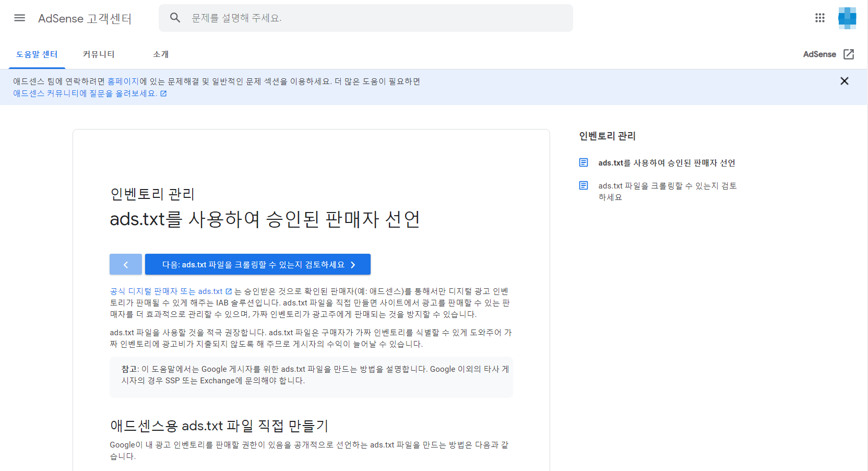
Task: Click the '인벤토리 관리' breadcrumb above title
Action: (x=152, y=194)
